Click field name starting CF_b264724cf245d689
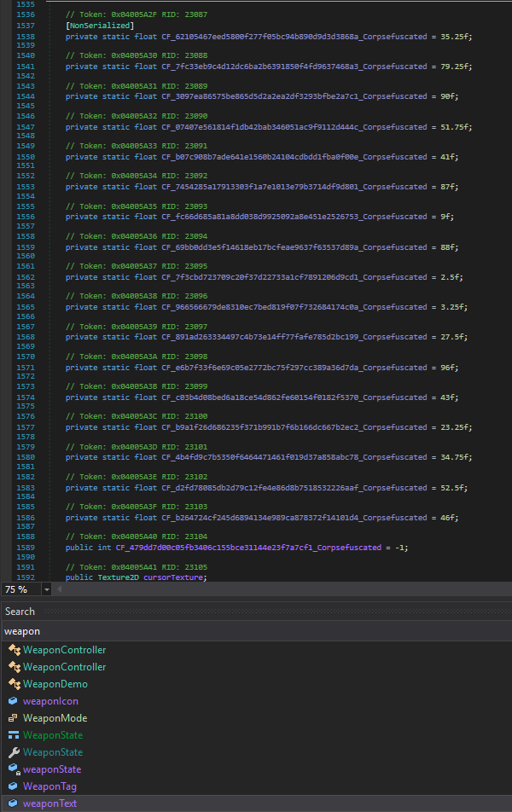This screenshot has width=512, height=812. pyautogui.click(x=294, y=518)
